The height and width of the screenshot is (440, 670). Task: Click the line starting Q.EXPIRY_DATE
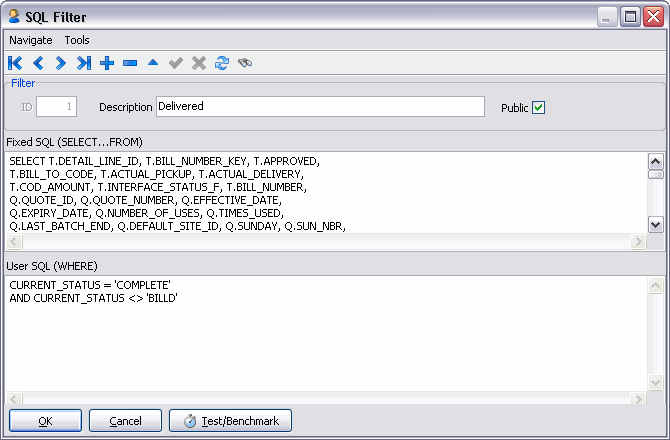(146, 213)
